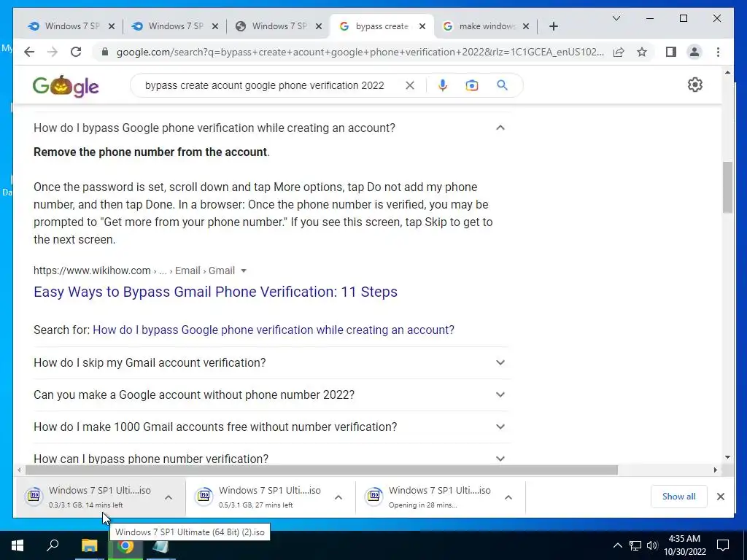This screenshot has height=560, width=747.
Task: Open File Explorer from taskbar
Action: pos(89,545)
